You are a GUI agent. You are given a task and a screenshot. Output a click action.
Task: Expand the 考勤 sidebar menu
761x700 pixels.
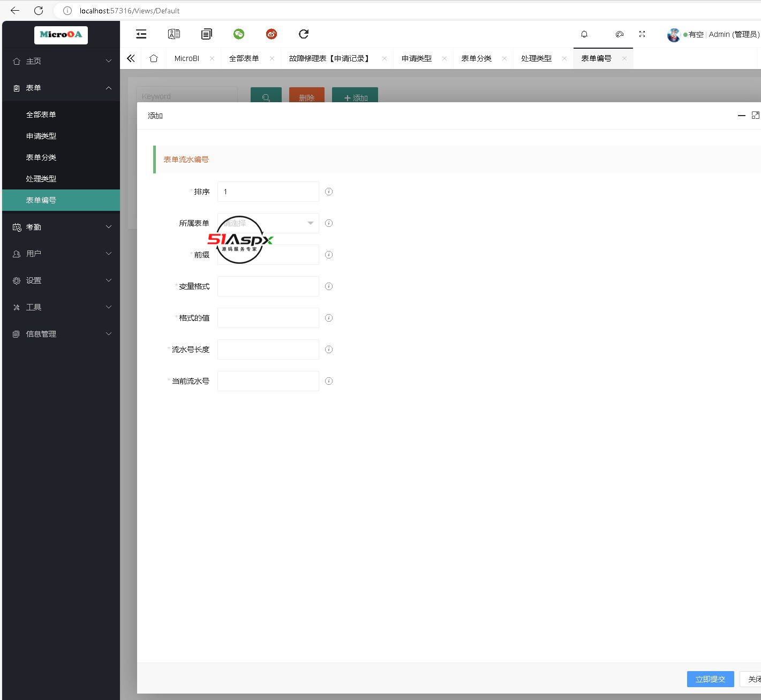(x=61, y=227)
